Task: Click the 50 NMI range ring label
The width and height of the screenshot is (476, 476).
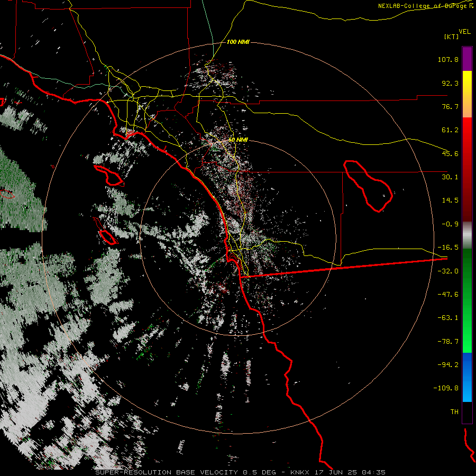Action: coord(238,140)
